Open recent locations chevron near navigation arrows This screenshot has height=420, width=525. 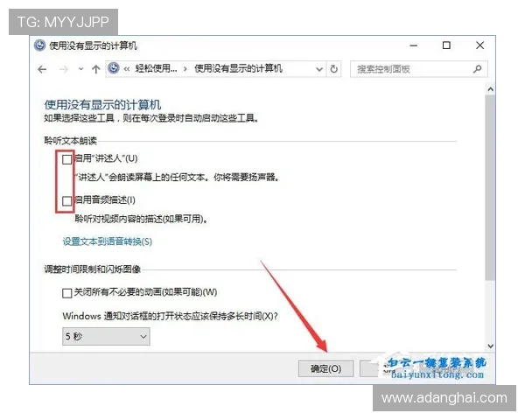pyautogui.click(x=80, y=69)
